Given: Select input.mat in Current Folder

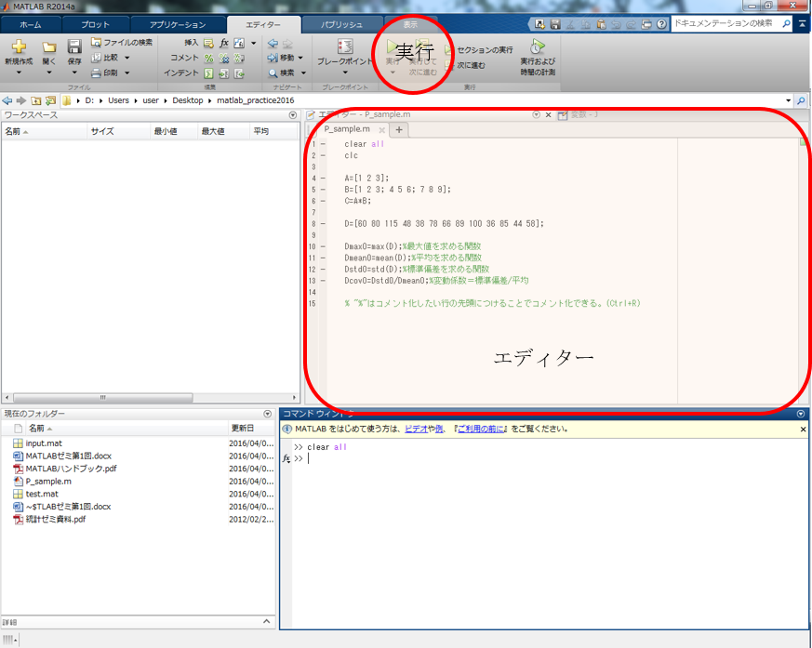Looking at the screenshot, I should click(44, 443).
